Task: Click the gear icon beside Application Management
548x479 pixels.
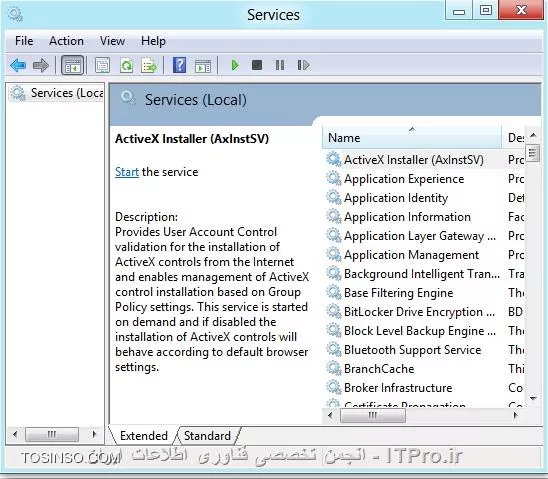Action: (334, 254)
